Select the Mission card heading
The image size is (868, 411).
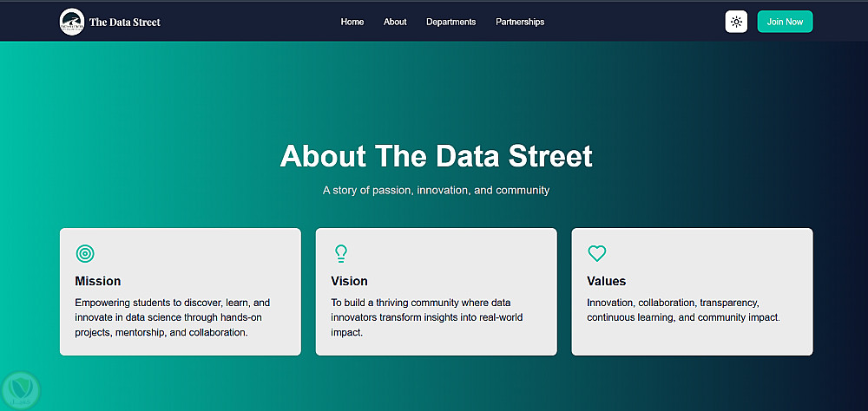[x=98, y=281]
